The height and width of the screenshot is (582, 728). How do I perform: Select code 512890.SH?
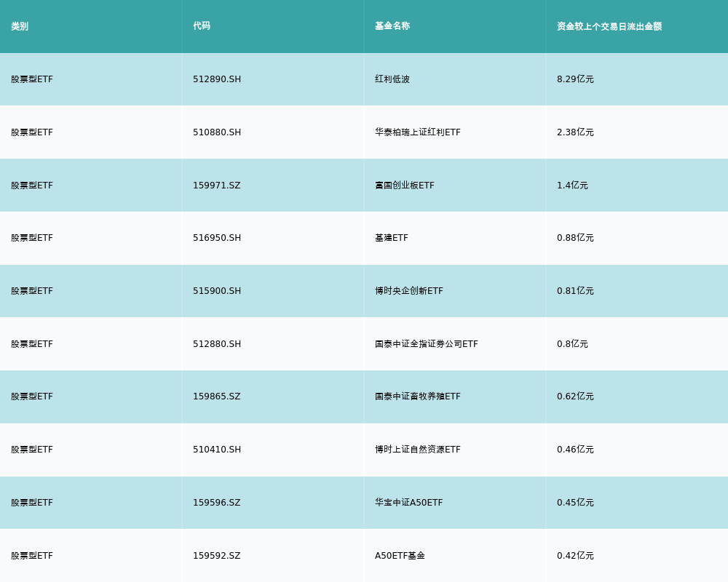pyautogui.click(x=217, y=79)
